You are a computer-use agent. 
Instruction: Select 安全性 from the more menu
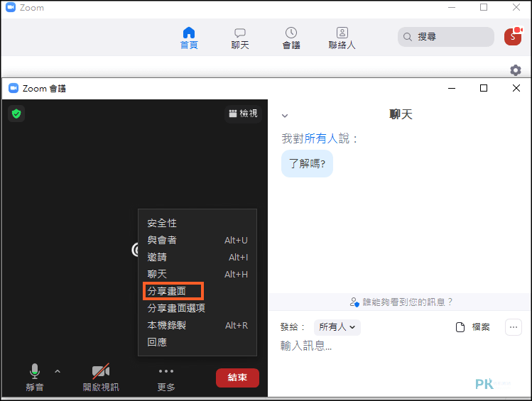click(197, 223)
